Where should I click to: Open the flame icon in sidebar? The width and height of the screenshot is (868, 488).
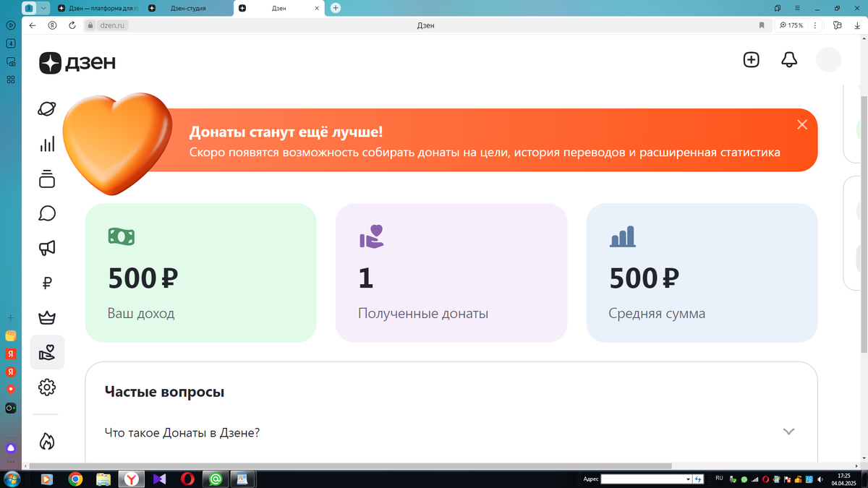(x=47, y=441)
